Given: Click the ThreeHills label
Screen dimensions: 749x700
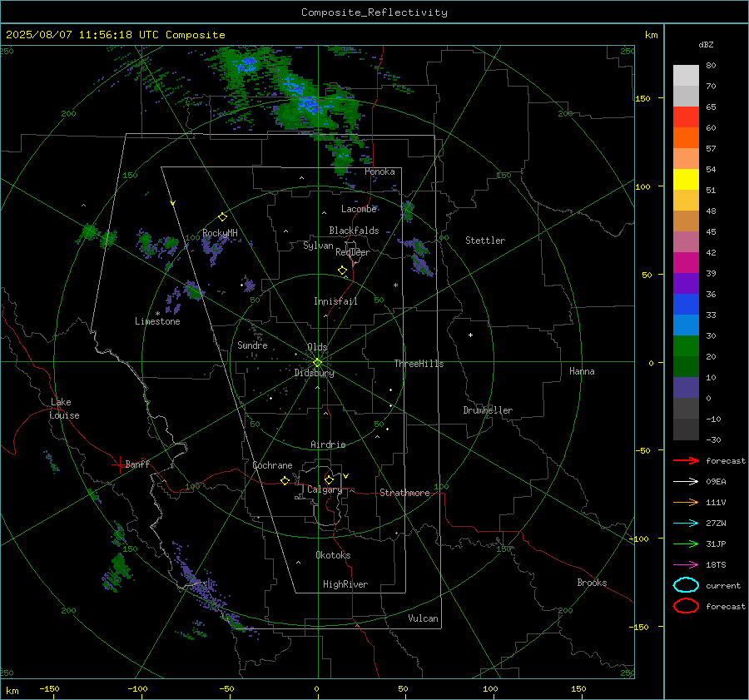Looking at the screenshot, I should [x=419, y=364].
